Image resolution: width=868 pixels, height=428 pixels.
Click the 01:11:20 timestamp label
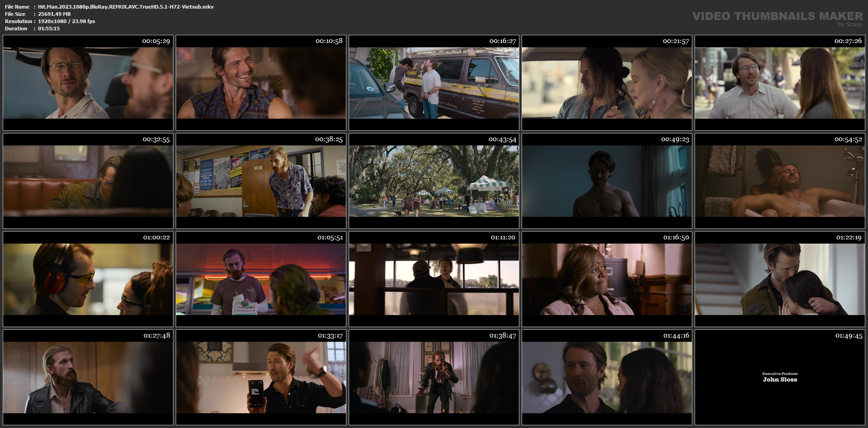pyautogui.click(x=503, y=238)
